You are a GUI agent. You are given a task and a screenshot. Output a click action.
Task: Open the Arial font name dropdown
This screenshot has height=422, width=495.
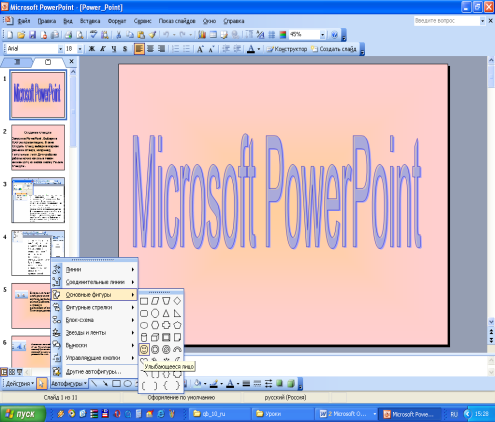[60, 49]
